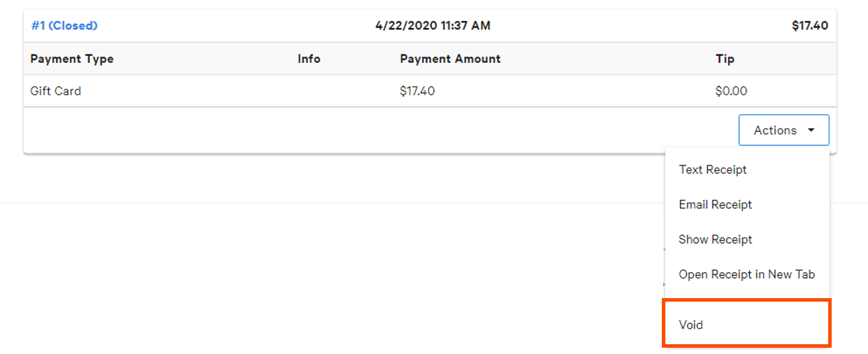Select the Gift Card payment type cell
868x354 pixels.
pos(56,91)
